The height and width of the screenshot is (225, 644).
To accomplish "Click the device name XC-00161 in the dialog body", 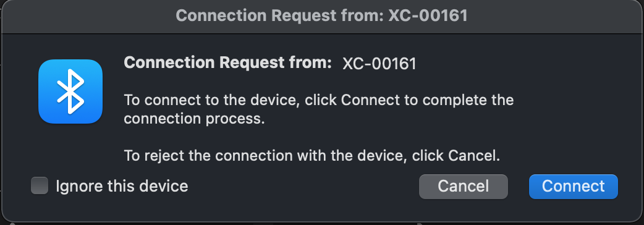I will [379, 64].
